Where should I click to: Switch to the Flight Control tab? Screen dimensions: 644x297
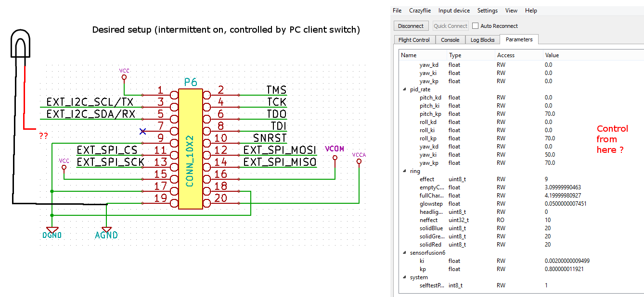click(414, 40)
